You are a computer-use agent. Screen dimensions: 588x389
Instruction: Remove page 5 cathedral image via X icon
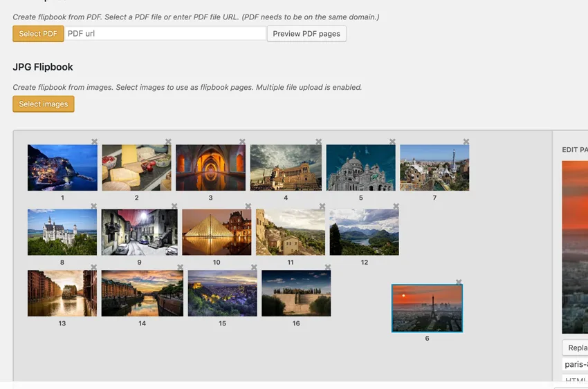click(x=393, y=142)
